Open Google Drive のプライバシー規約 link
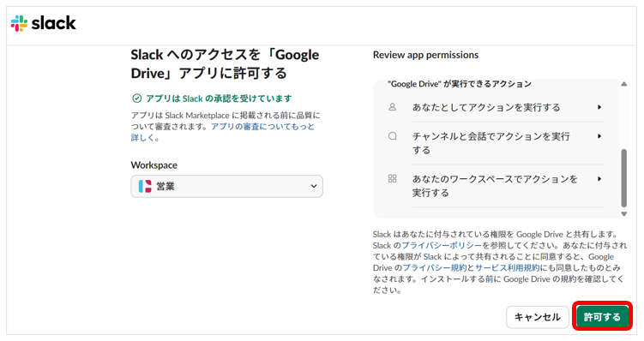 click(x=435, y=267)
